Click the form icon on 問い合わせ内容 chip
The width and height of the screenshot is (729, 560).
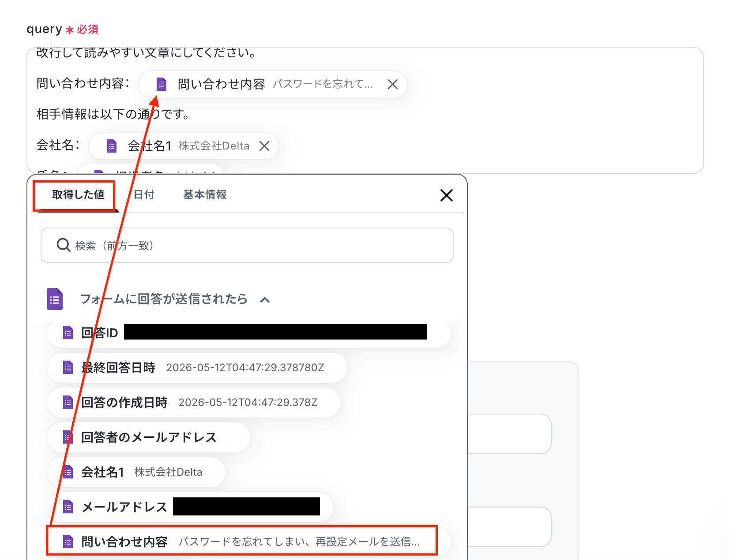click(162, 84)
